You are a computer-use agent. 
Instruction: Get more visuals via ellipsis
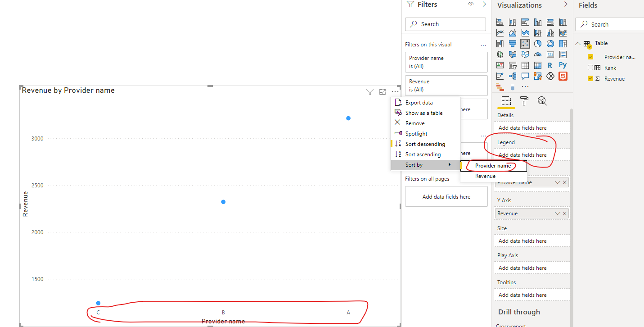point(525,86)
